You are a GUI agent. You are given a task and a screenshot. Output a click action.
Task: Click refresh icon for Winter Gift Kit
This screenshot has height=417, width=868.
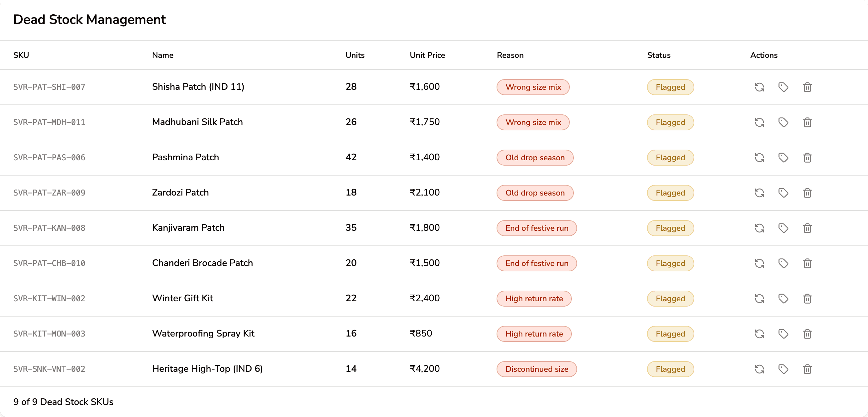(x=759, y=299)
